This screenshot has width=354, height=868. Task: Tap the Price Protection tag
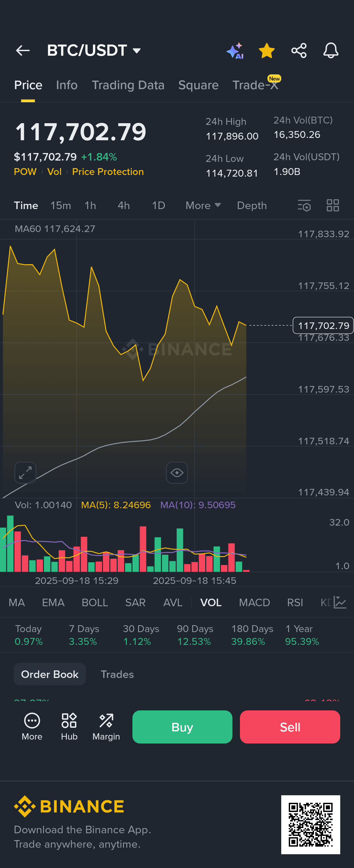108,172
